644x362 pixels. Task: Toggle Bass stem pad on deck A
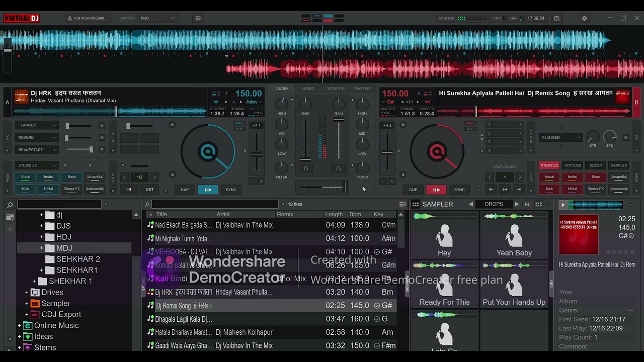(71, 177)
